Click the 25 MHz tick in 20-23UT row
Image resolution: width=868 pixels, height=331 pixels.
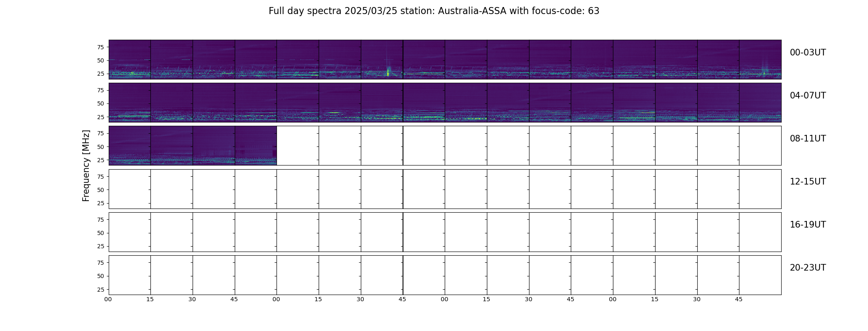click(x=100, y=290)
